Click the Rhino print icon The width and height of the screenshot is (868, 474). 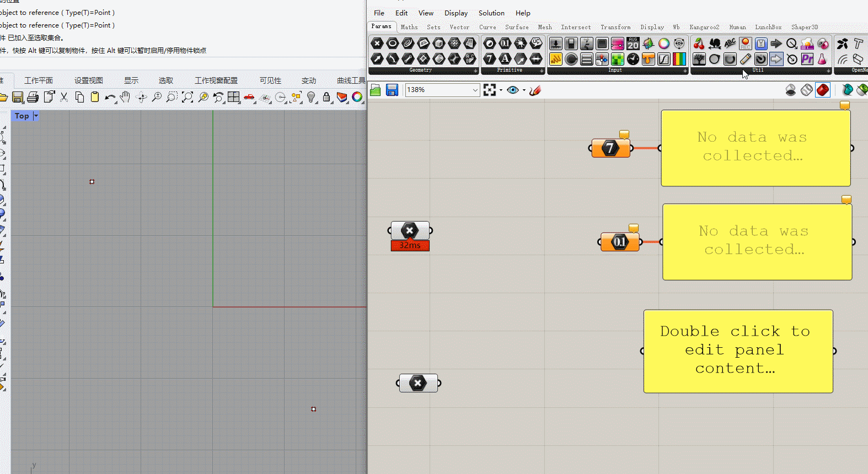coord(33,98)
